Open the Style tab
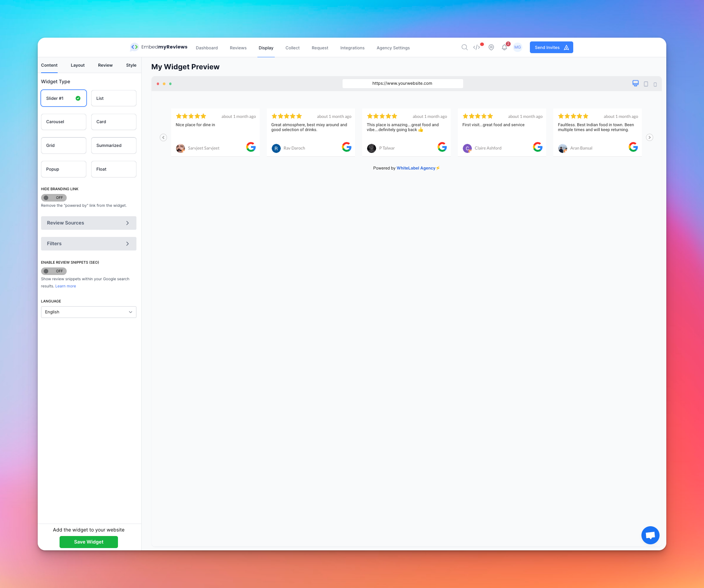Viewport: 704px width, 588px height. (131, 65)
